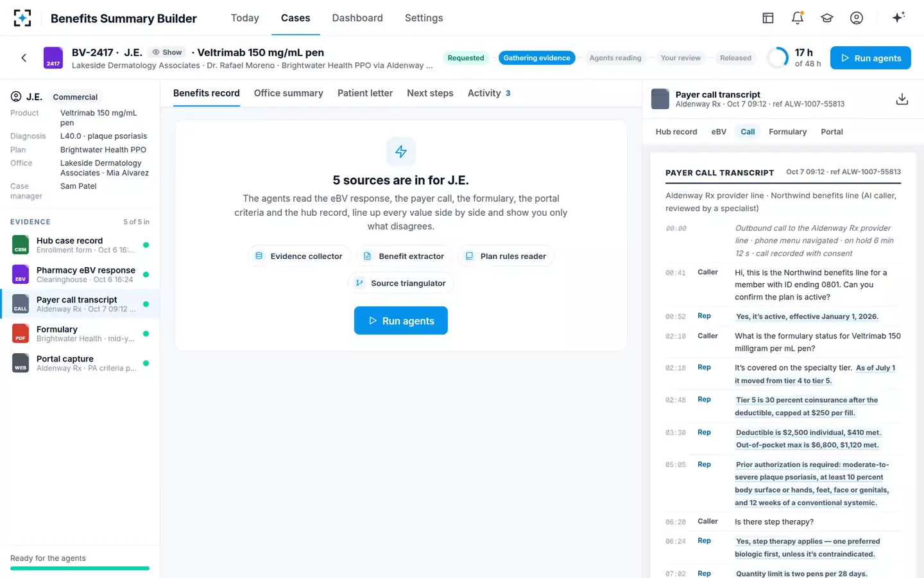The width and height of the screenshot is (924, 578).
Task: Click Run agents button in the center card
Action: tap(401, 320)
